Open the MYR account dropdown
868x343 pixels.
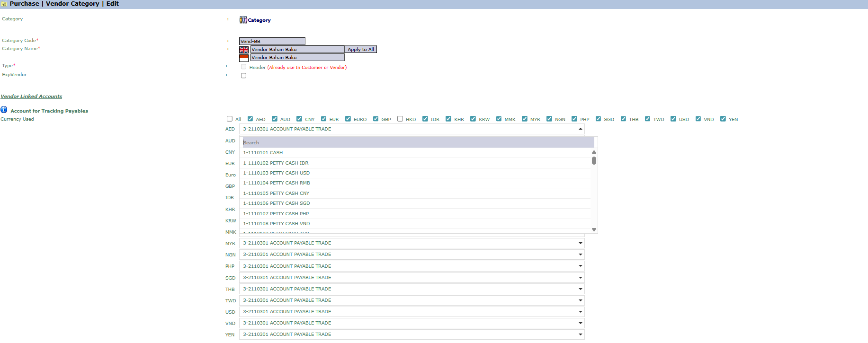tap(412, 243)
